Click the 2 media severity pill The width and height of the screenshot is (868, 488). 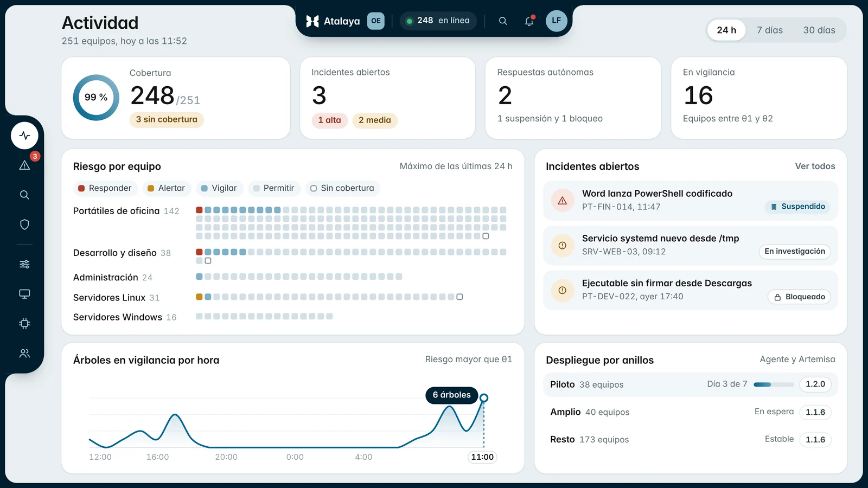pyautogui.click(x=375, y=120)
